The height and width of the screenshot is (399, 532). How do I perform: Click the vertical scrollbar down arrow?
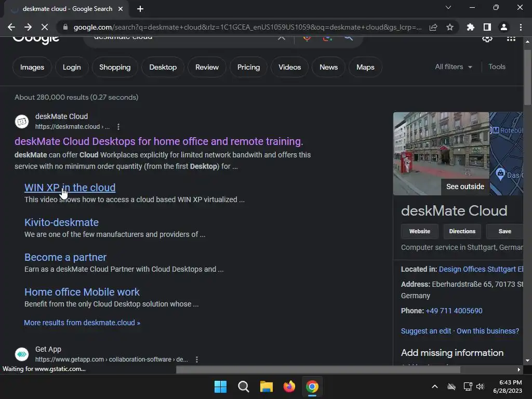(x=527, y=361)
